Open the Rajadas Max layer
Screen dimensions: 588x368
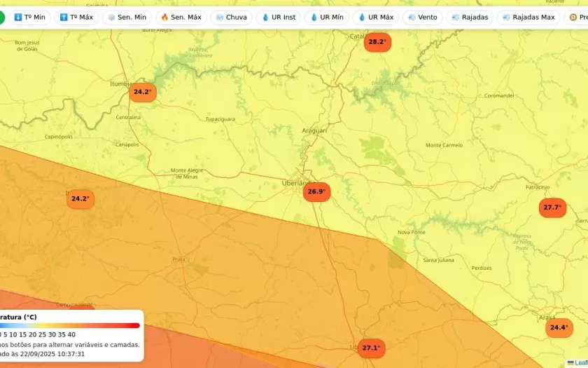(528, 17)
